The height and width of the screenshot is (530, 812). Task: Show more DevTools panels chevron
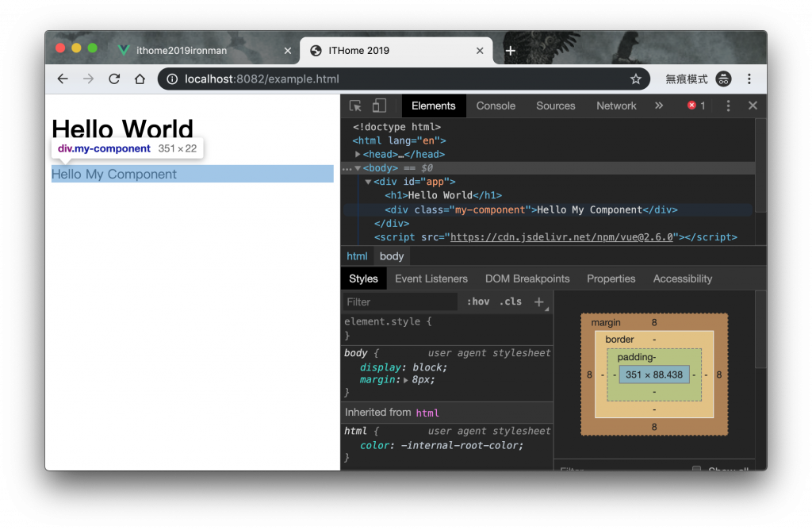pyautogui.click(x=659, y=106)
